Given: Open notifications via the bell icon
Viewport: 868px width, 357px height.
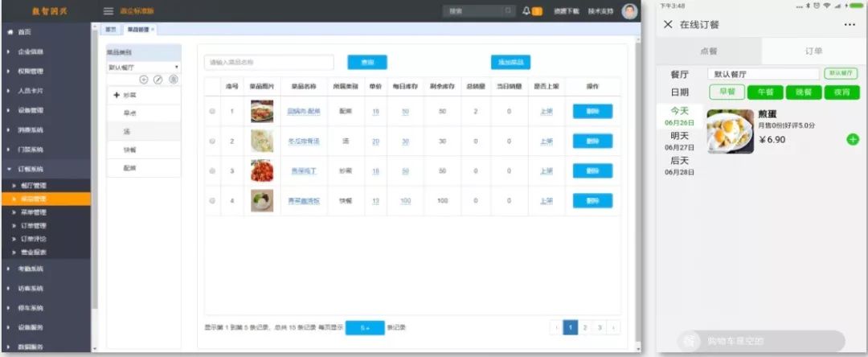Looking at the screenshot, I should pos(526,11).
